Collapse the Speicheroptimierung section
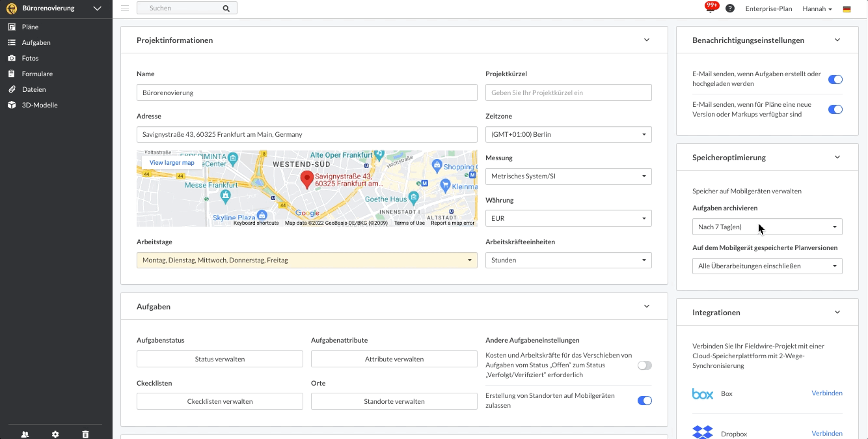The image size is (868, 439). point(837,157)
